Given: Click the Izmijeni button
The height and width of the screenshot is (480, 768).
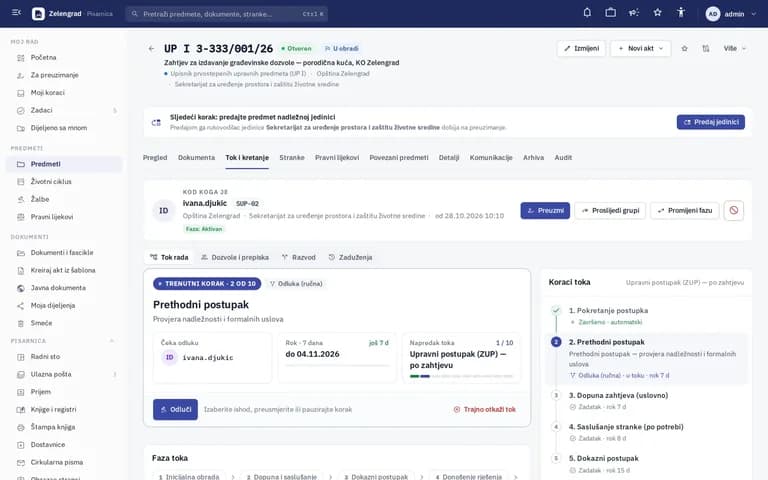Looking at the screenshot, I should pyautogui.click(x=581, y=48).
